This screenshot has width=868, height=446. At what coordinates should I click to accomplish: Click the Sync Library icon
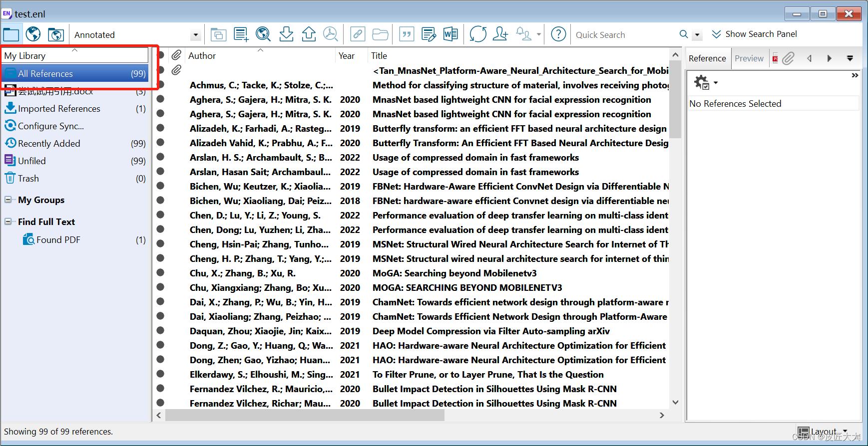pyautogui.click(x=478, y=34)
